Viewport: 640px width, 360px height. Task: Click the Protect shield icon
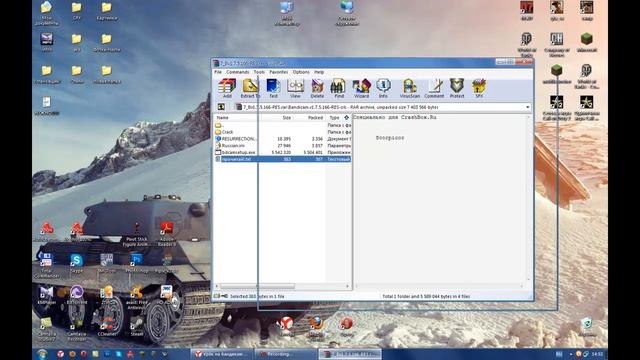(x=457, y=88)
